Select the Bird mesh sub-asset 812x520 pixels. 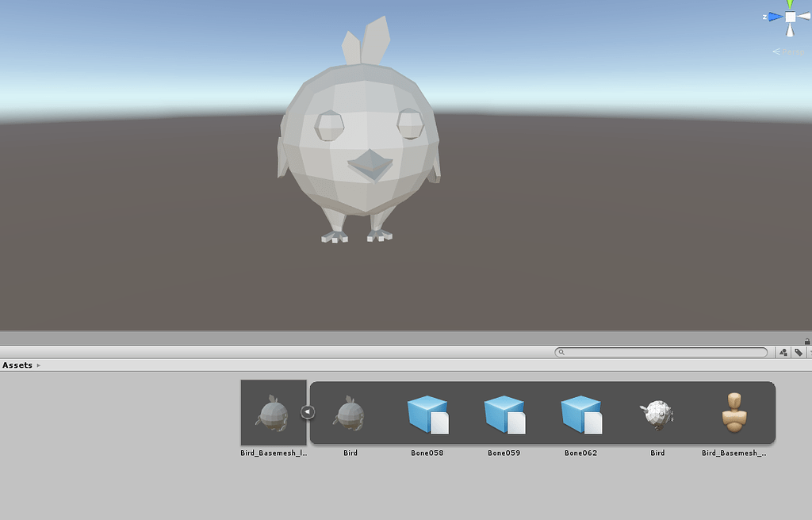(x=350, y=412)
